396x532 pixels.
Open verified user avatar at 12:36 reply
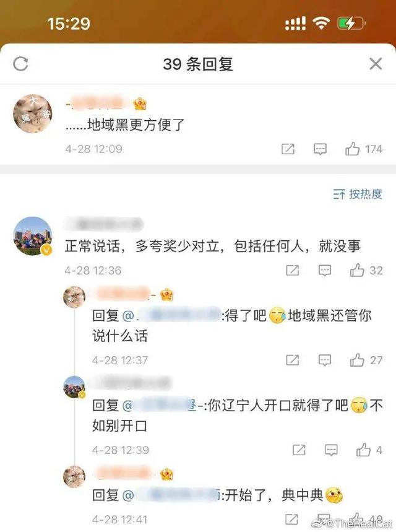[x=33, y=236]
